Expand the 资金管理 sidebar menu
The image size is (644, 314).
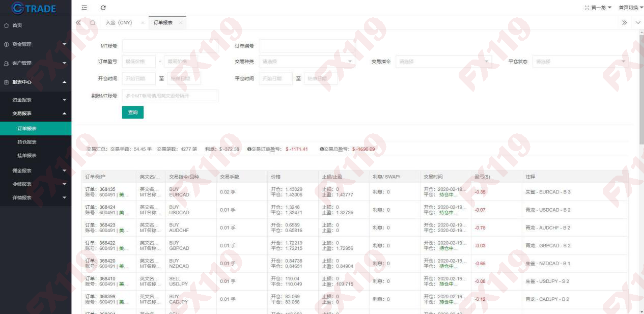point(36,44)
